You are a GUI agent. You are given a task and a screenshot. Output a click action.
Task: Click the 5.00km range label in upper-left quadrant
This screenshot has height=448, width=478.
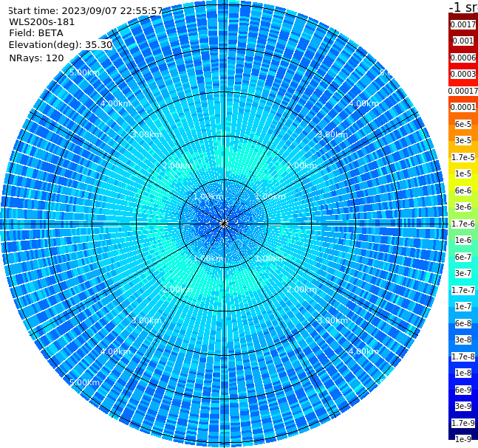pyautogui.click(x=84, y=72)
